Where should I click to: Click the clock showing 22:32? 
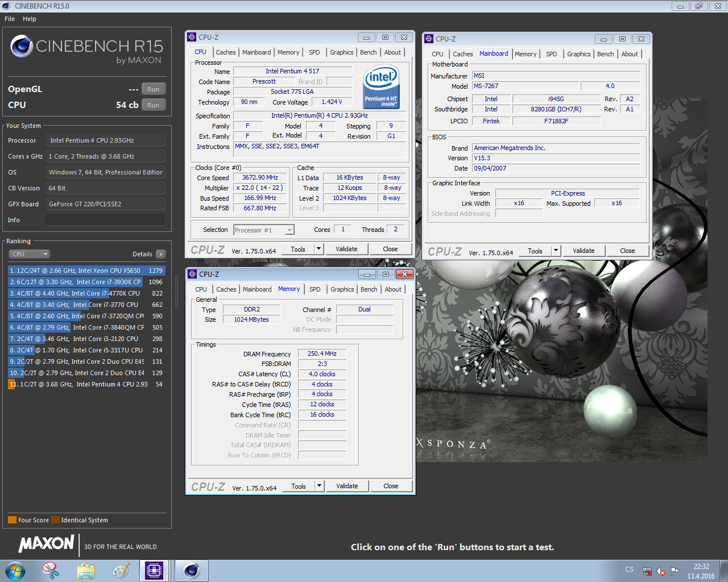(701, 567)
